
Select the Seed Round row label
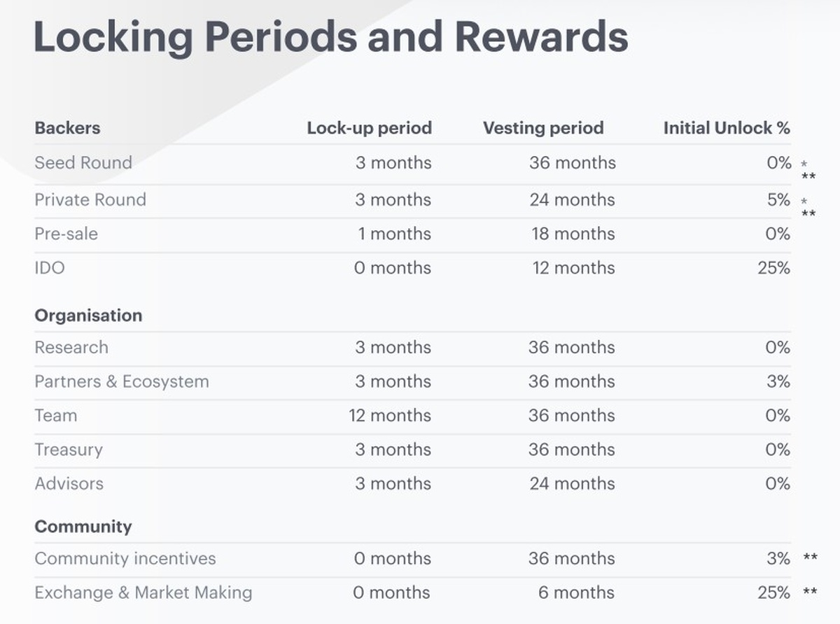click(83, 163)
